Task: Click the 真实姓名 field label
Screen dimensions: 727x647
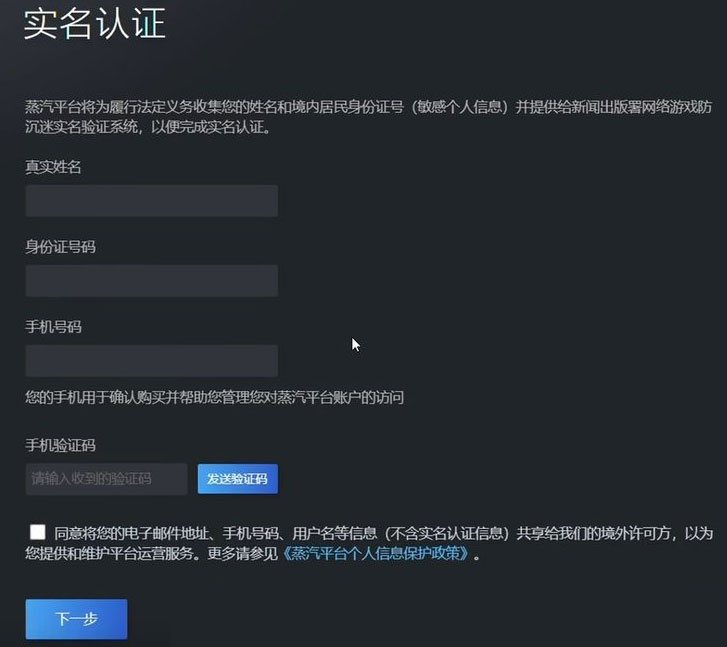Action: 53,167
